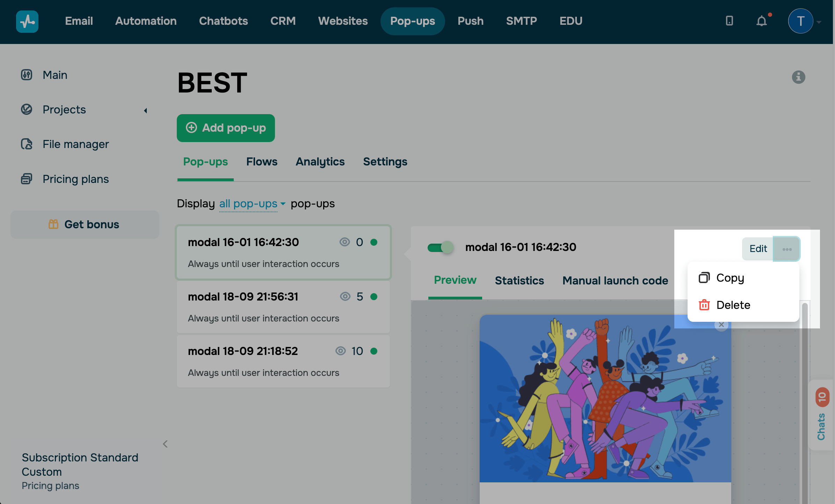Open the File manager from sidebar
Viewport: 835px width, 504px height.
coord(75,144)
